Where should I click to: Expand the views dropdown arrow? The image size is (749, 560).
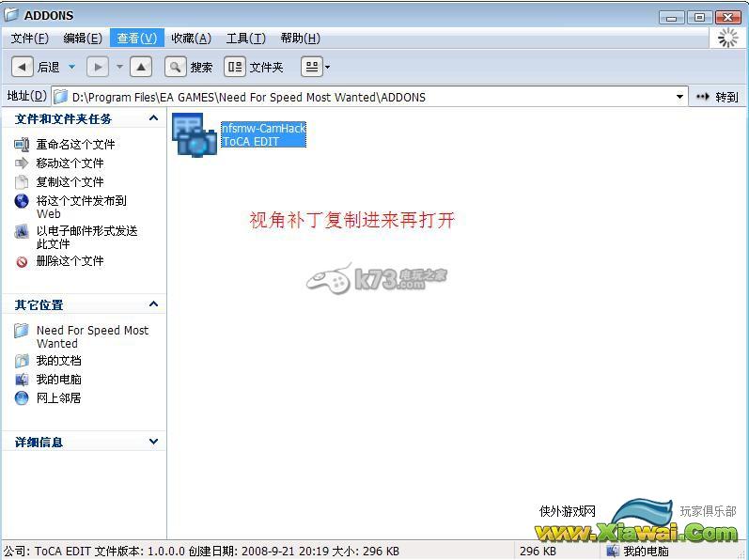(328, 68)
